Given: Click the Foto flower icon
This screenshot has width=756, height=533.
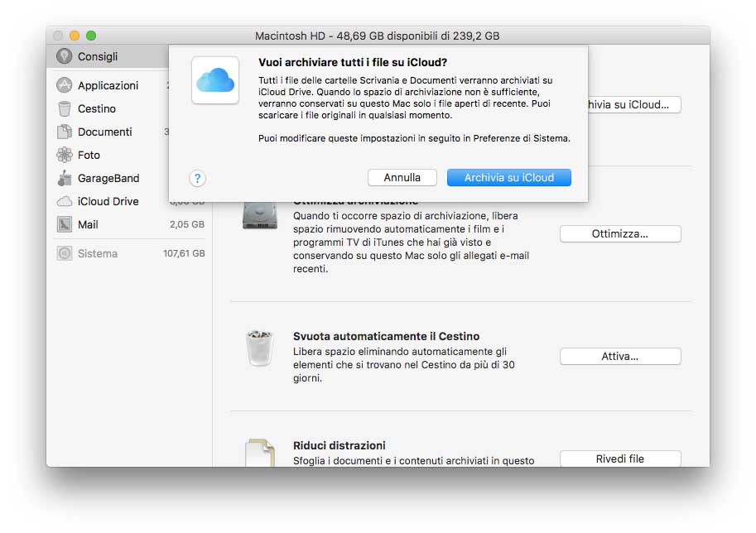Looking at the screenshot, I should click(64, 155).
